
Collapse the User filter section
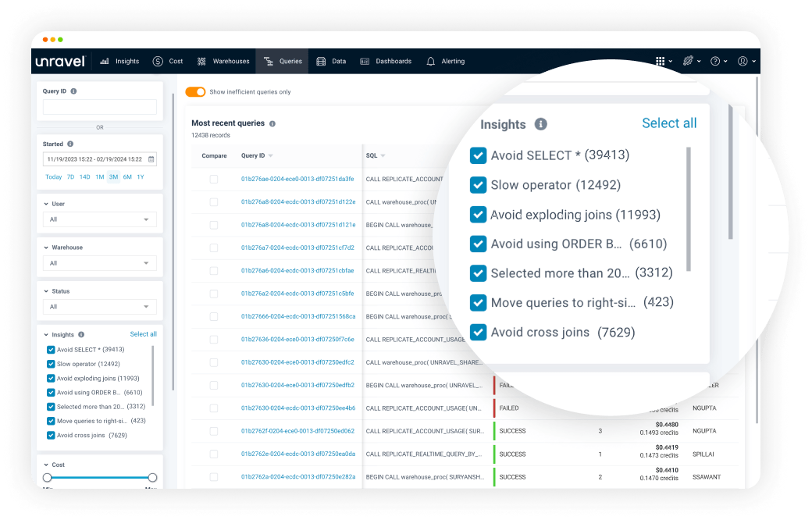(x=46, y=204)
